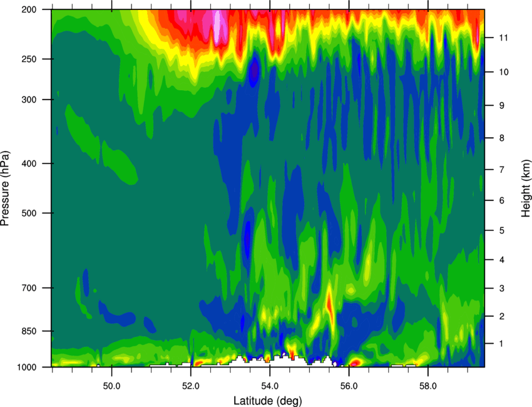Screen dimensions: 532x407
Task: Click the 6 km height label
Action: [x=502, y=200]
